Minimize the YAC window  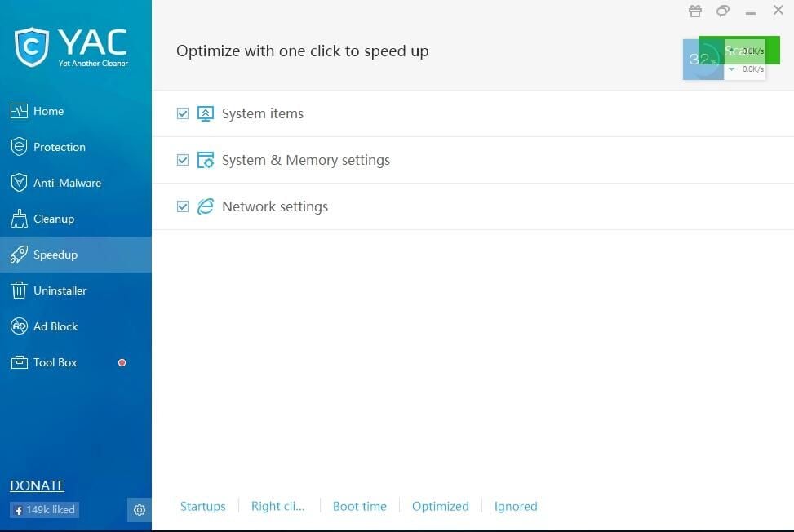point(751,12)
